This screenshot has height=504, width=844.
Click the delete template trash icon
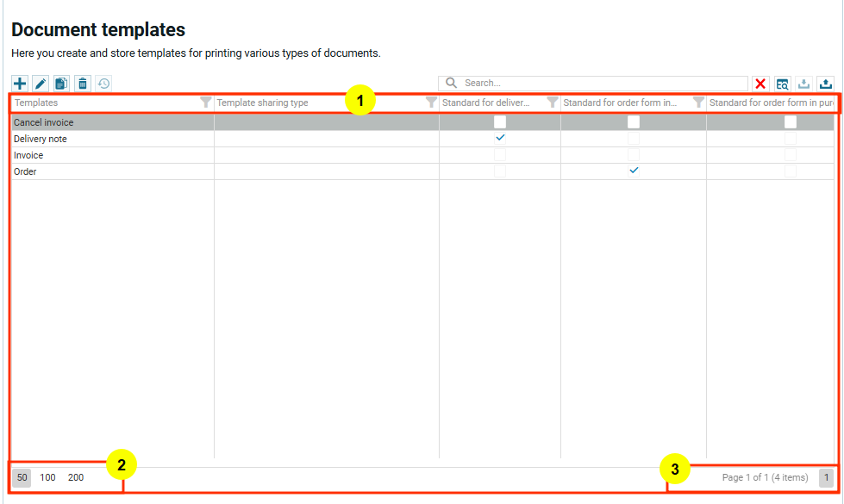[82, 84]
